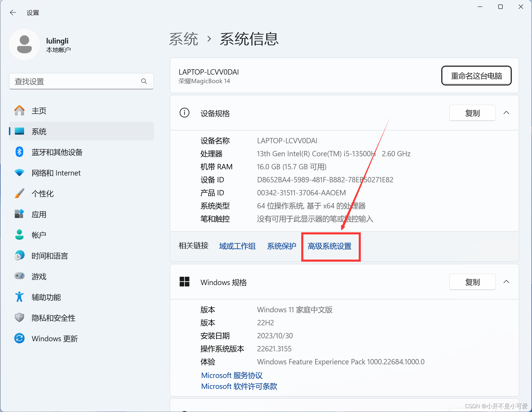Click processor value 13th Gen Intel Core

(334, 154)
